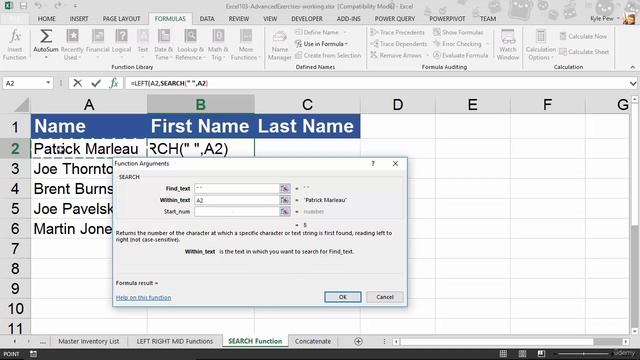Add a new sheet with plus button

[358, 341]
